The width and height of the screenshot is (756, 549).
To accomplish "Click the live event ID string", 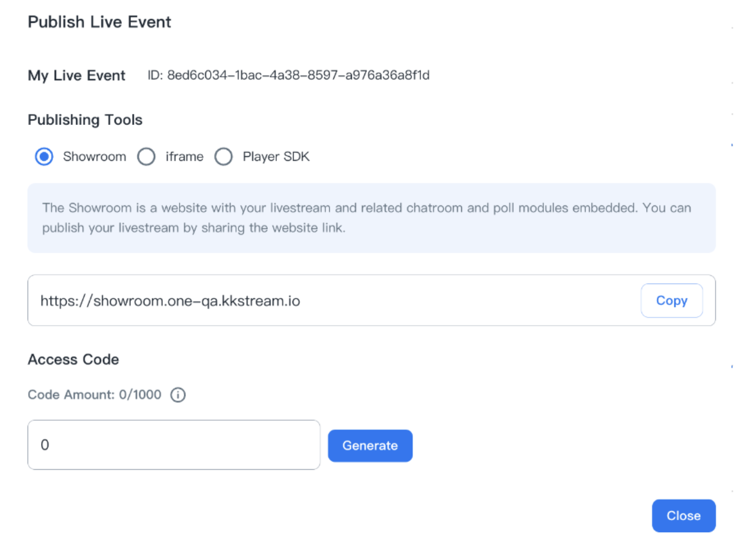I will (289, 76).
